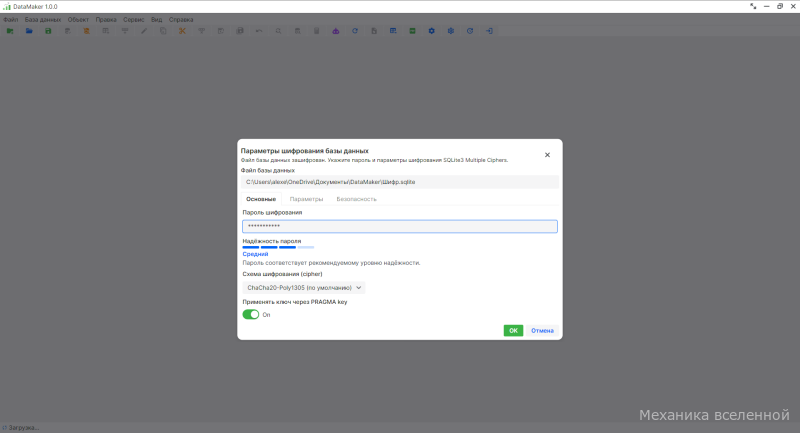Click the purple robot assistant icon
Screen dimensions: 800x433
[x=336, y=31]
